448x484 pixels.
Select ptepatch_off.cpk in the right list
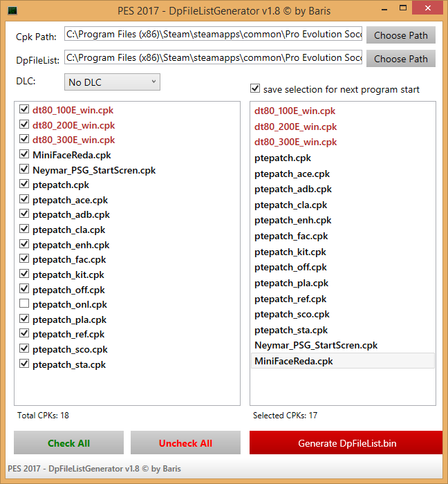343,268
